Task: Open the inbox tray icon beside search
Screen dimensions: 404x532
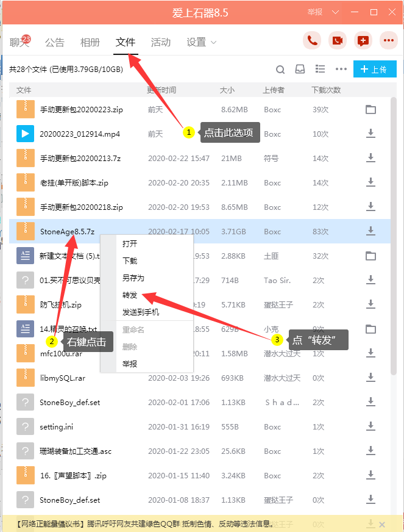Action: (300, 69)
